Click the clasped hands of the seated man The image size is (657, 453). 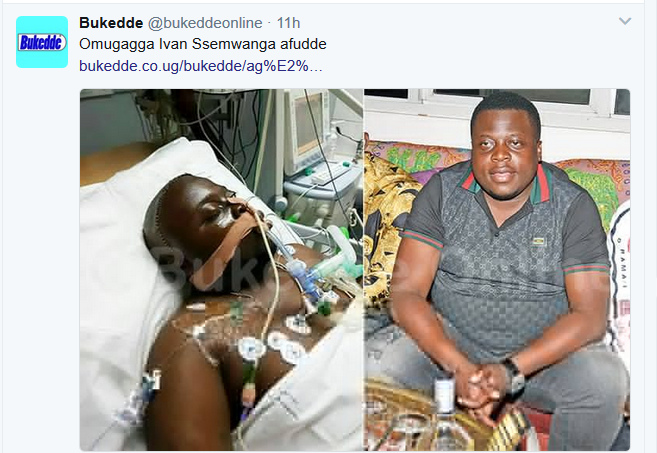[482, 388]
